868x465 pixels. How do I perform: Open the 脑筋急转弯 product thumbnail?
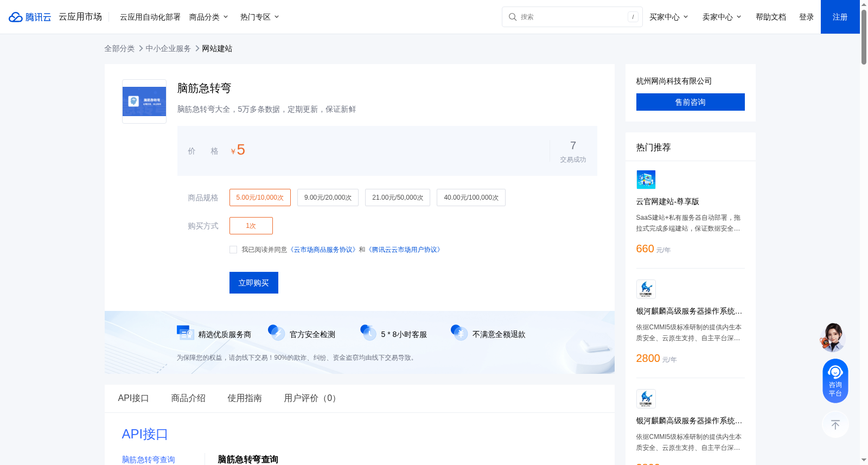[x=144, y=101]
